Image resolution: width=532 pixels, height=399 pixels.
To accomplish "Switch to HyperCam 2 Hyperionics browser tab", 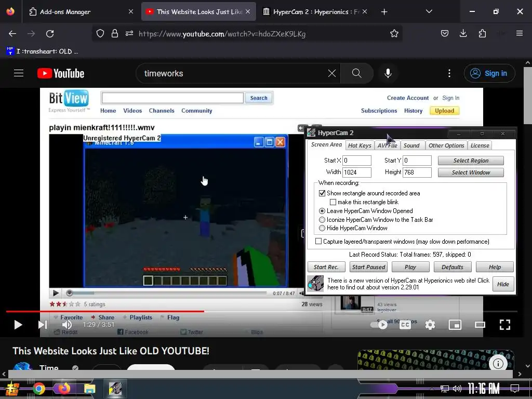I will [315, 12].
